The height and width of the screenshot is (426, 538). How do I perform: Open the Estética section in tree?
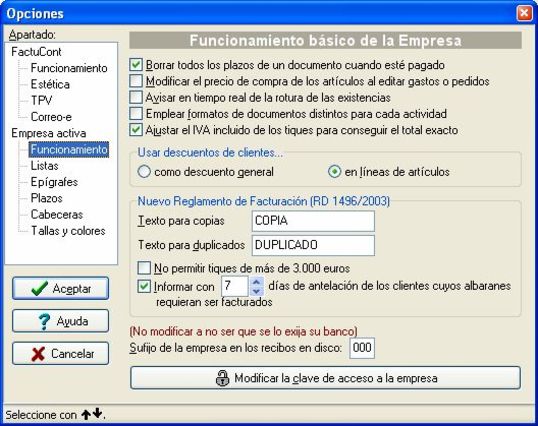50,84
